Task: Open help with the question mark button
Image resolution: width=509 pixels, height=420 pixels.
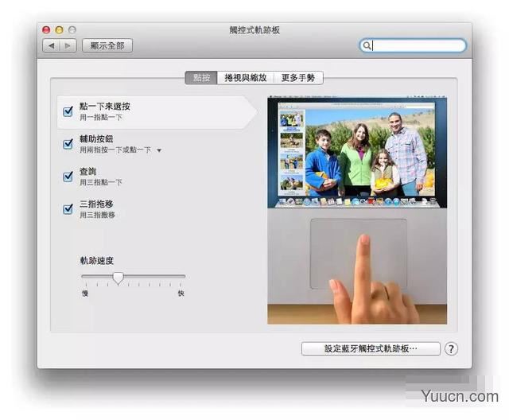Action: 451,349
